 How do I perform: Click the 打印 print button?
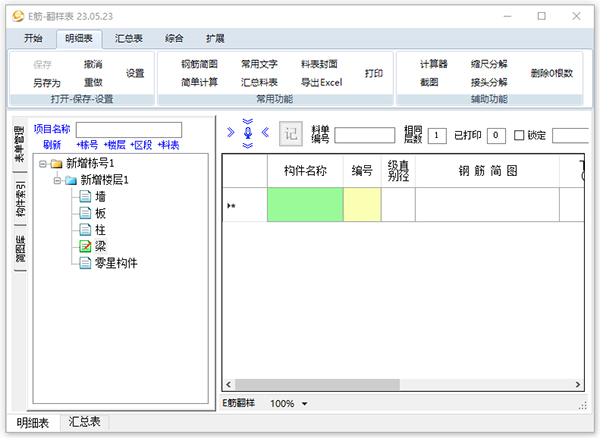(373, 73)
